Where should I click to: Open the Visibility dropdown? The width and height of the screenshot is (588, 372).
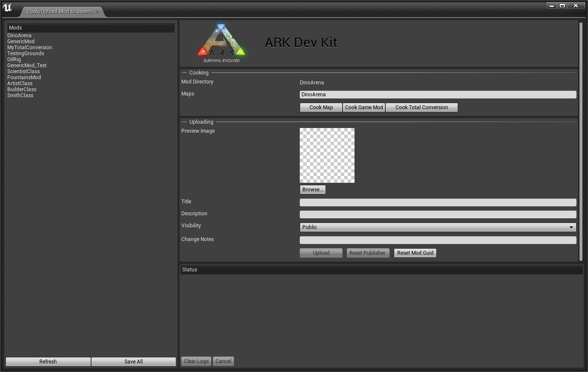[x=438, y=227]
